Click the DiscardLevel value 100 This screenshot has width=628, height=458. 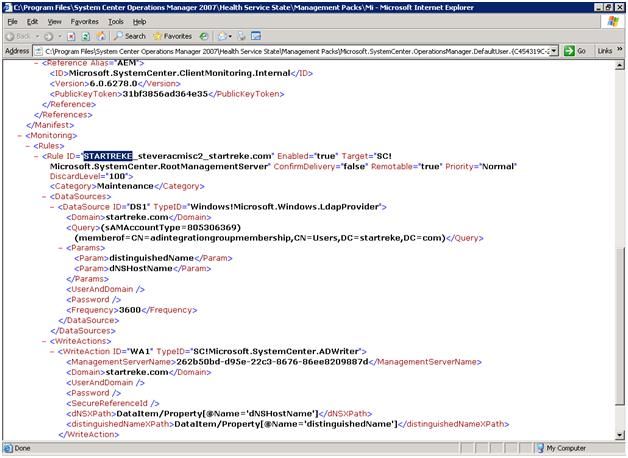coord(117,176)
